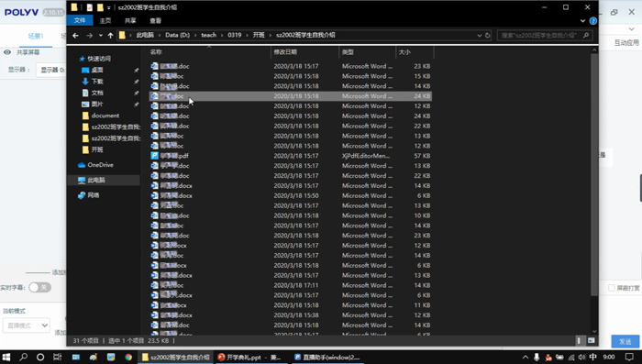Open the 当前模式 dropdown
Image resolution: width=642 pixels, height=364 pixels.
[27, 325]
